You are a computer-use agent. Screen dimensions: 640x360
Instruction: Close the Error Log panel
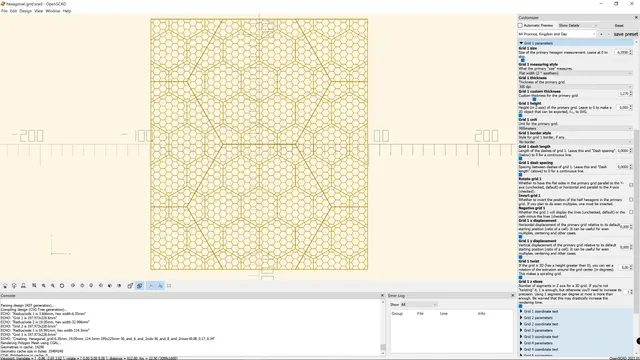pos(513,296)
